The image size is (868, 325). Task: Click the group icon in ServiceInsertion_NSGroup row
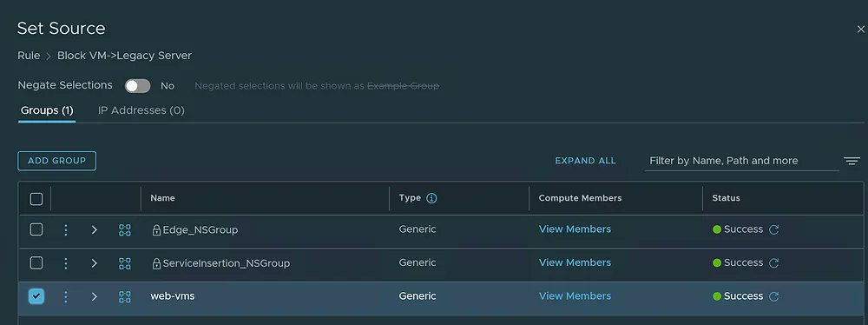tap(125, 263)
